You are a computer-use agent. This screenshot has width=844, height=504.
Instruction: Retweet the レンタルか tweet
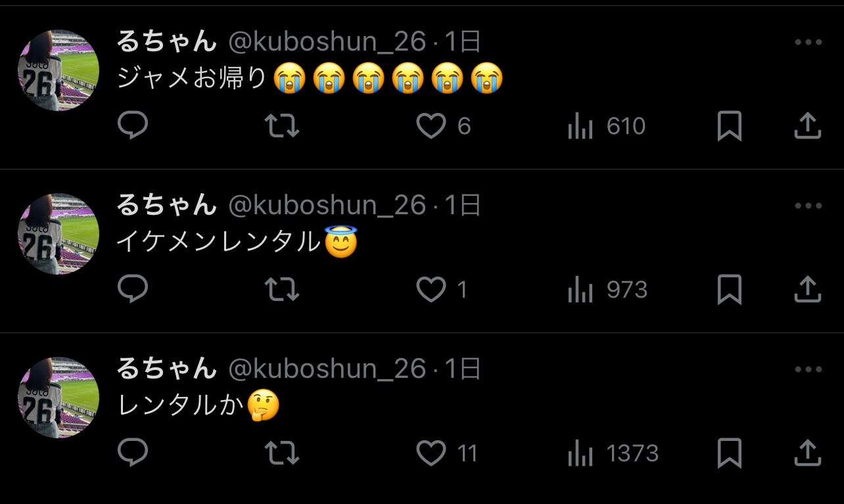281,453
